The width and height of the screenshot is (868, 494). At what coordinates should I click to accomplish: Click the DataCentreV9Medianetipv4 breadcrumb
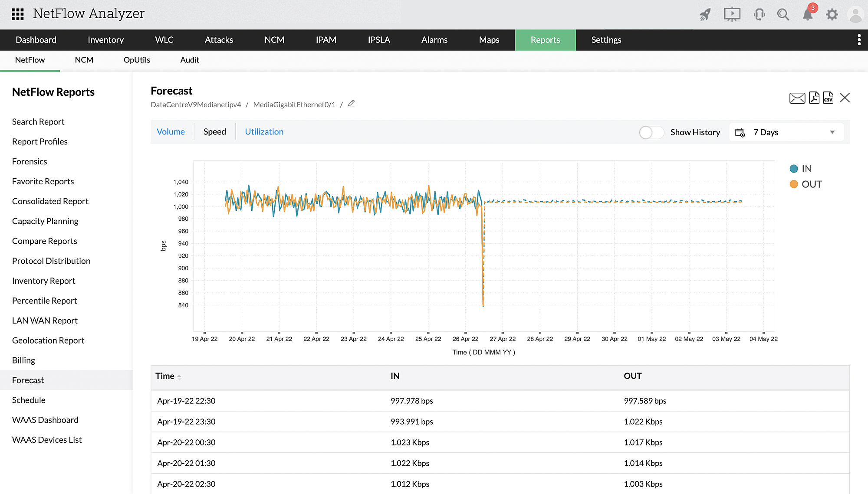(196, 105)
